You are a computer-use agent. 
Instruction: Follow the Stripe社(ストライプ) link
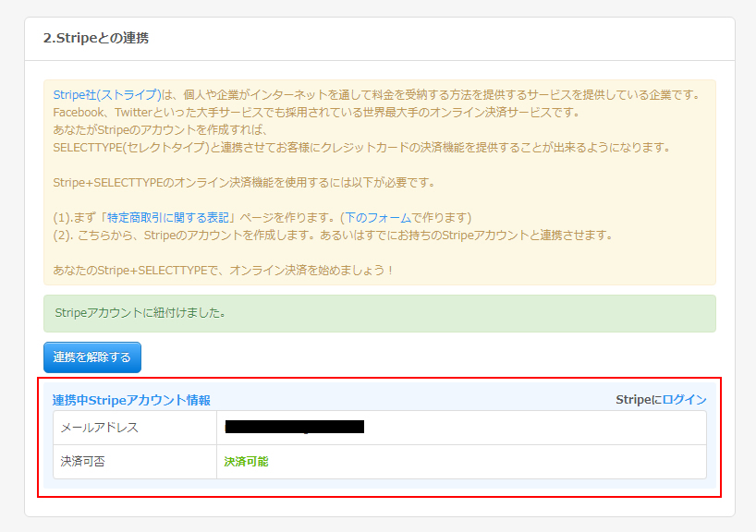[106, 95]
